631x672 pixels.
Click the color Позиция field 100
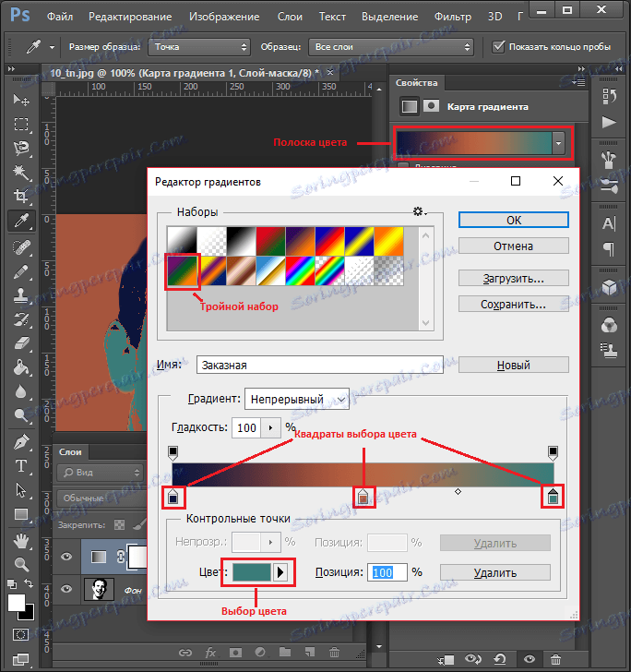point(387,572)
